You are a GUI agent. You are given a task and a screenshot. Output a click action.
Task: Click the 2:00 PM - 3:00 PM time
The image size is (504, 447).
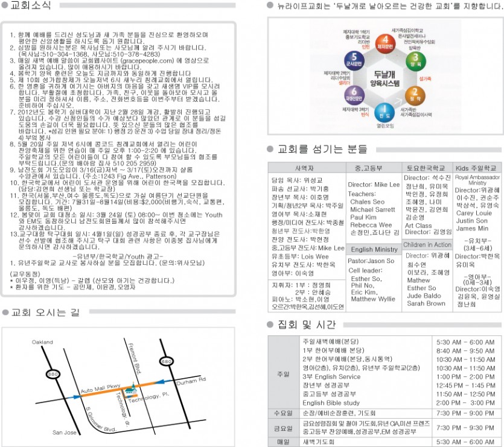(465, 403)
